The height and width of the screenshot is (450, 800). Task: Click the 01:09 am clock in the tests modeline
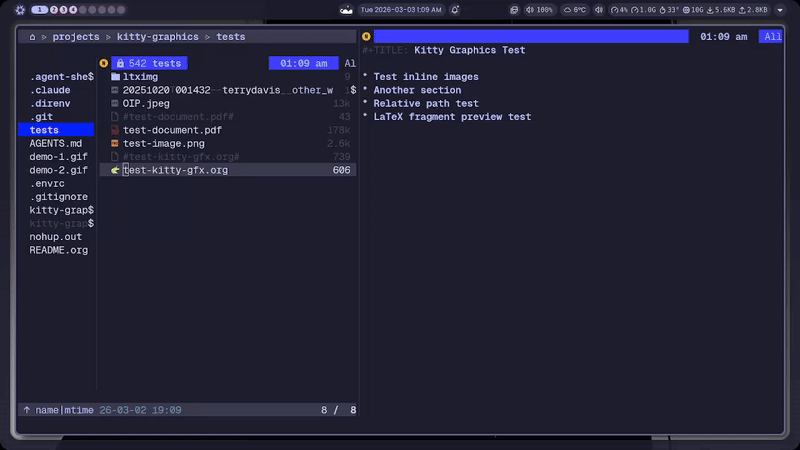point(304,63)
